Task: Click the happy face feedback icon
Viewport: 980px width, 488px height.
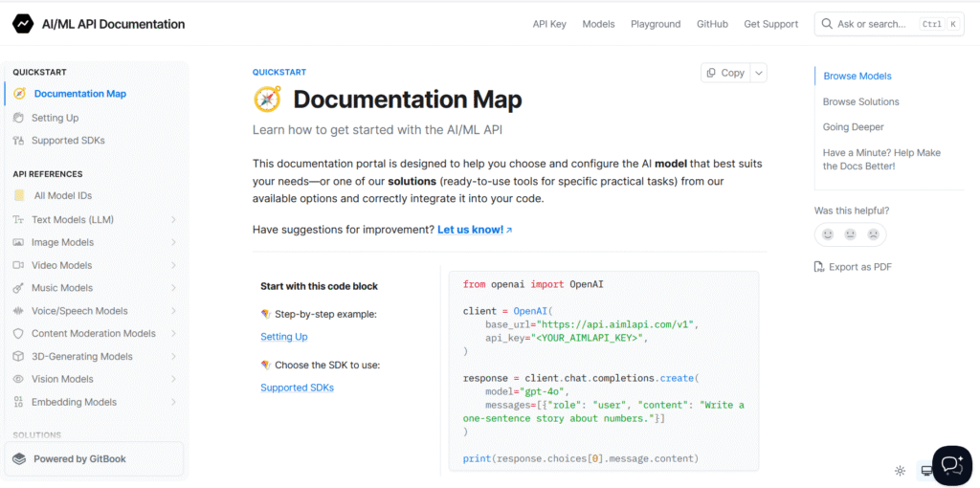Action: (828, 235)
